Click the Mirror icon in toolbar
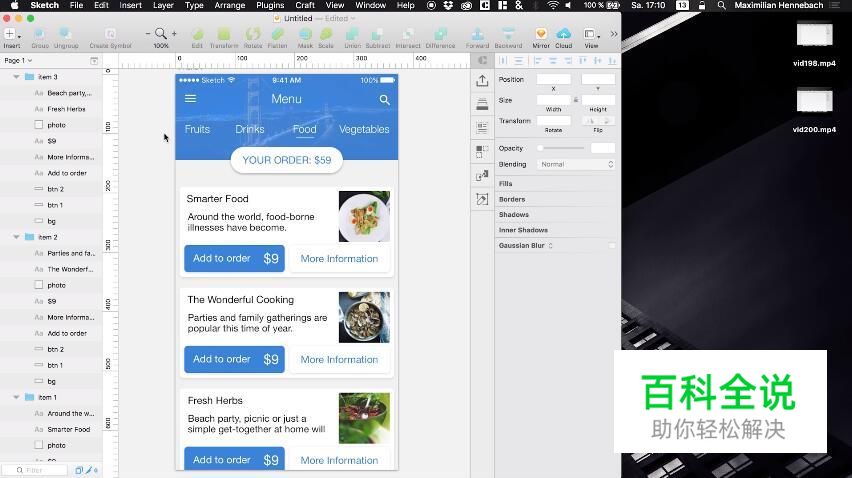The width and height of the screenshot is (852, 478). pos(540,34)
